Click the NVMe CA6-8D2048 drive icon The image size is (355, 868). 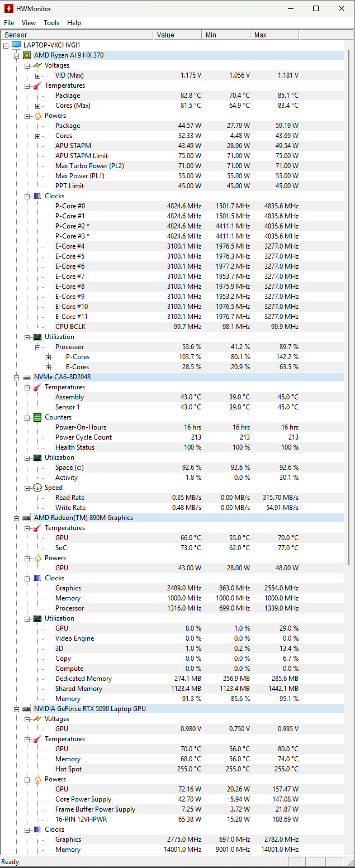pyautogui.click(x=27, y=377)
